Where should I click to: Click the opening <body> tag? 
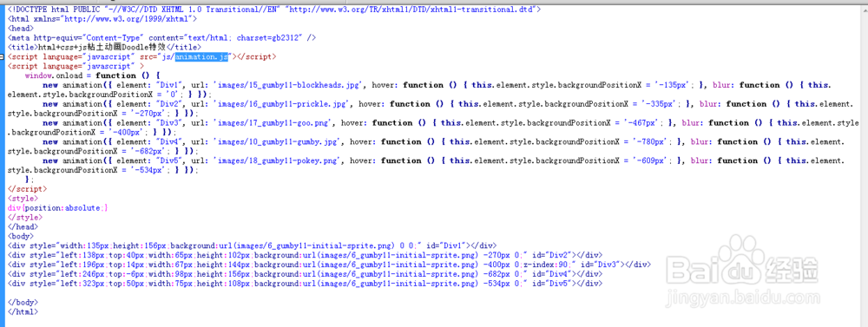point(21,236)
